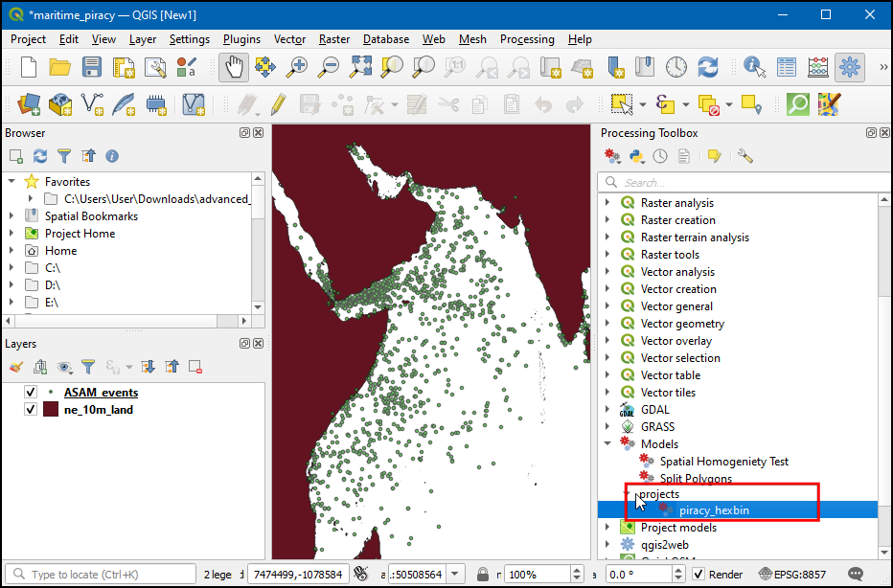Open the Plugins menu
The width and height of the screenshot is (893, 588).
click(241, 39)
